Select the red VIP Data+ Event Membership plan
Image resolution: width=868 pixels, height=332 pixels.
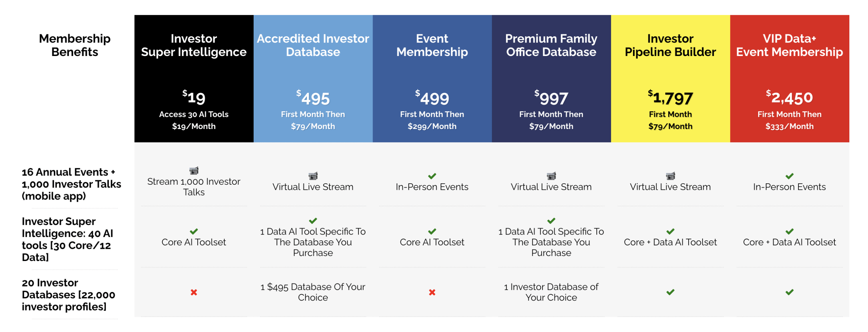tap(789, 78)
